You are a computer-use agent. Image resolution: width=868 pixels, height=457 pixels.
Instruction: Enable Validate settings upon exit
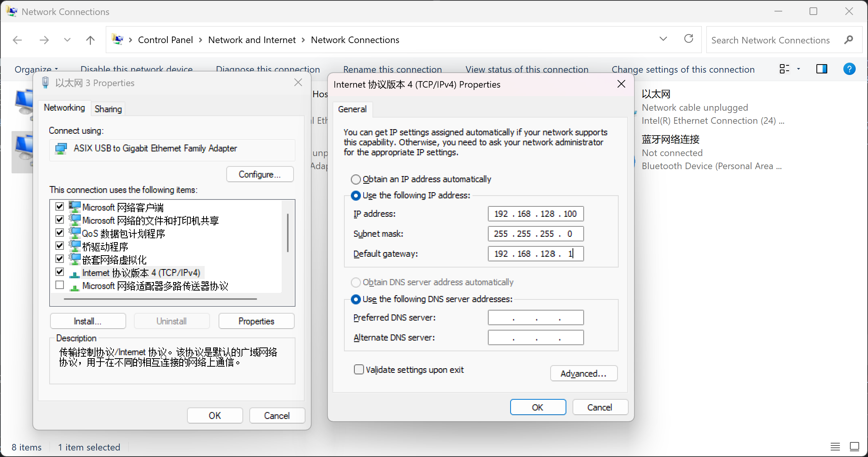point(359,369)
